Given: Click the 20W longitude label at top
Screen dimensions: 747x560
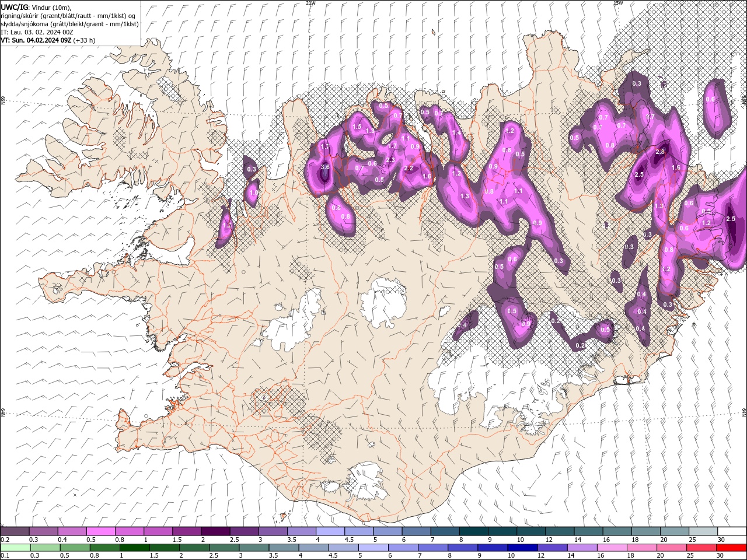Looking at the screenshot, I should [310, 3].
